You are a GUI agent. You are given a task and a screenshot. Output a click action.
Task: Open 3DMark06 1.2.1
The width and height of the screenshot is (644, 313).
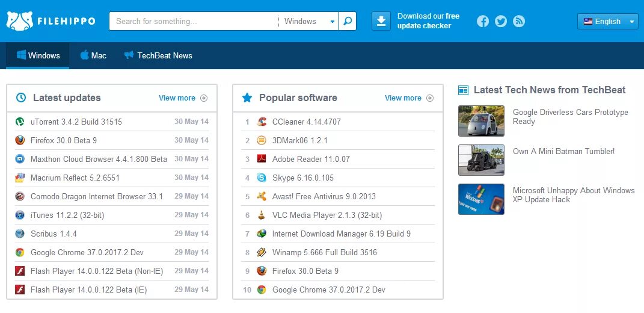tap(300, 140)
